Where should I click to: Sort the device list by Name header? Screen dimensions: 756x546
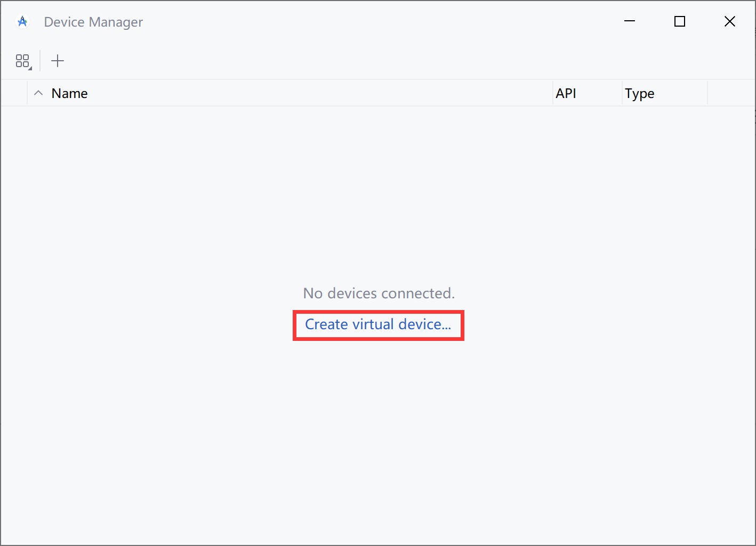click(x=69, y=93)
